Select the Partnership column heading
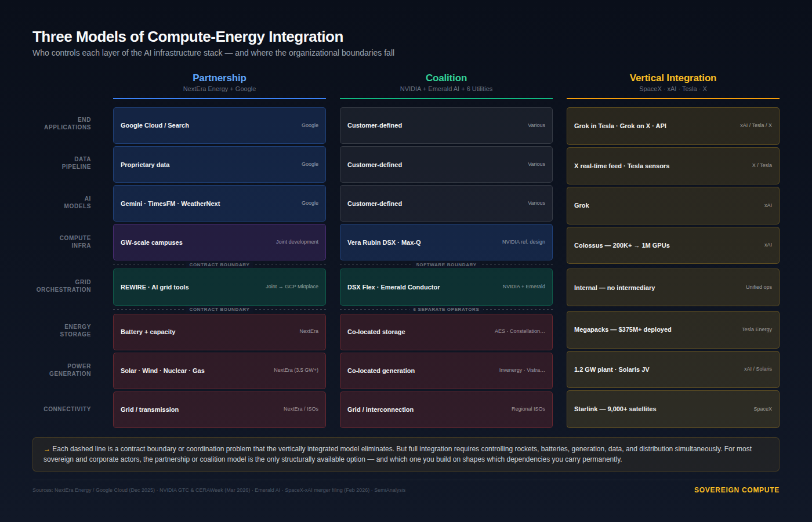 pos(219,78)
